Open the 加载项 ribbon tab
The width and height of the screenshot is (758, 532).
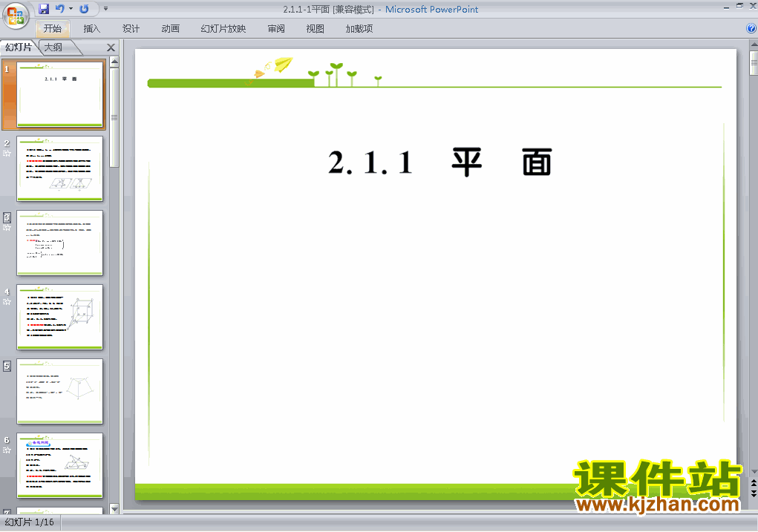(359, 28)
